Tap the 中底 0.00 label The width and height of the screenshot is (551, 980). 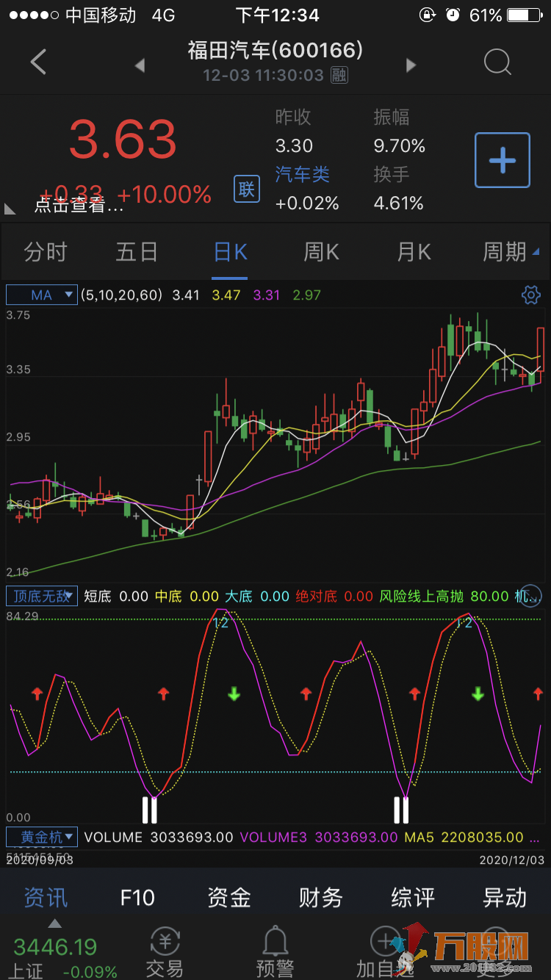tap(187, 596)
